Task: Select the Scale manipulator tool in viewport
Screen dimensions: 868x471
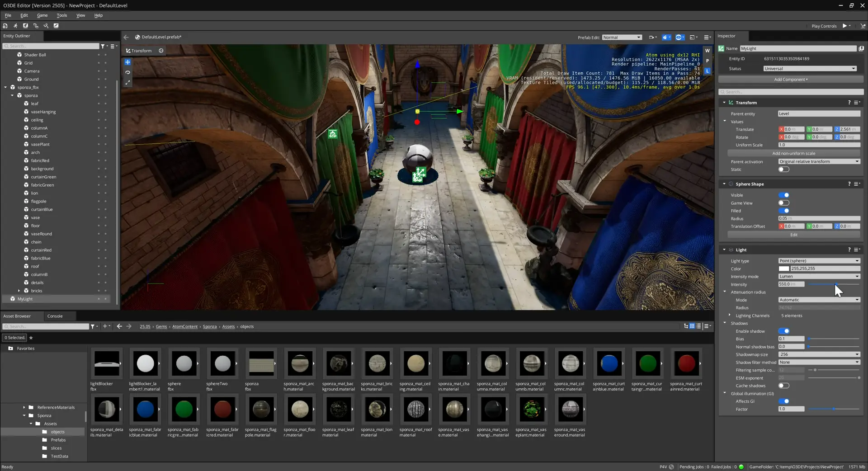Action: 127,83
